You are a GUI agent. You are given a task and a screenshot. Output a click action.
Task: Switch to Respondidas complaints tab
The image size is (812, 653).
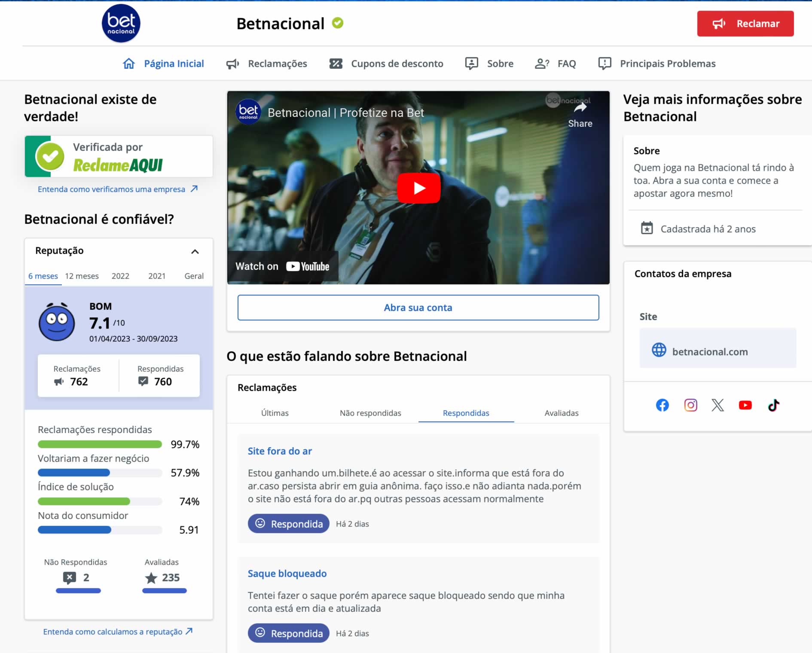[x=466, y=413]
